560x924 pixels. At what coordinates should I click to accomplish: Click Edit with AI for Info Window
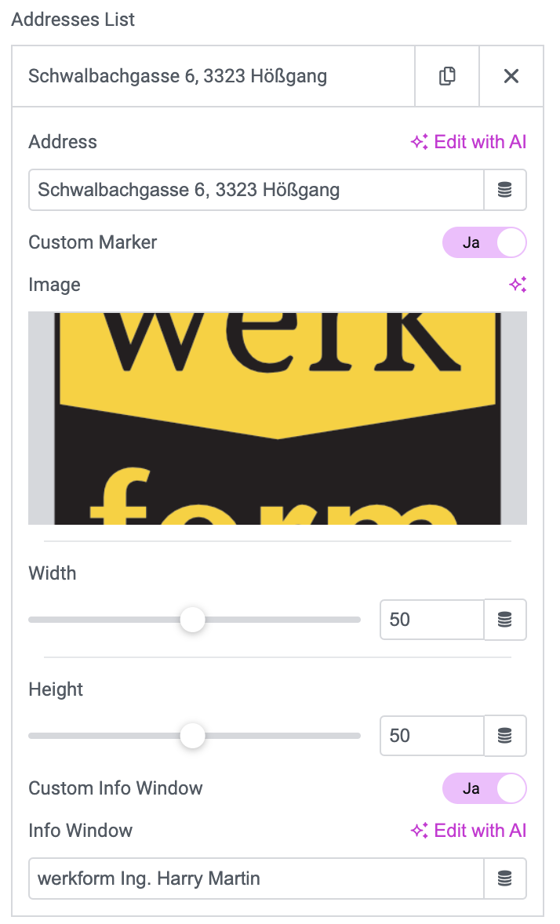click(469, 831)
